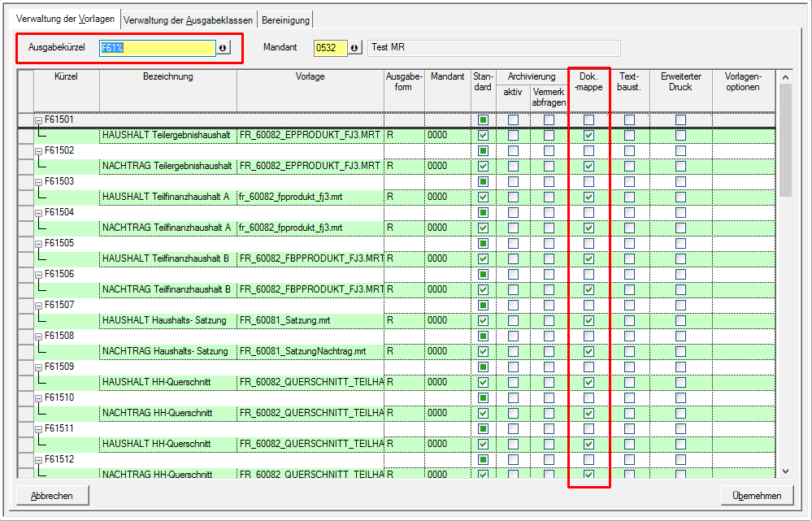812x521 pixels.
Task: Collapse the F61505 tree node
Action: (38, 244)
